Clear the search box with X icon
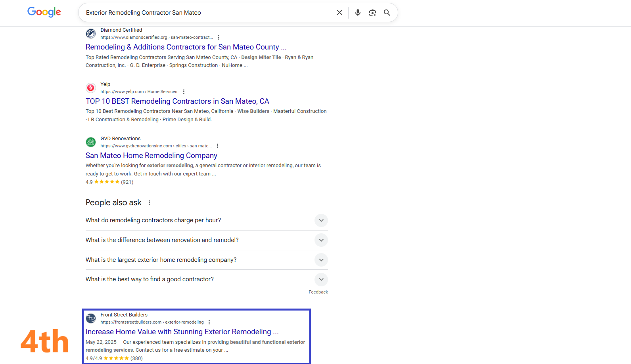This screenshot has height=364, width=631. click(339, 13)
